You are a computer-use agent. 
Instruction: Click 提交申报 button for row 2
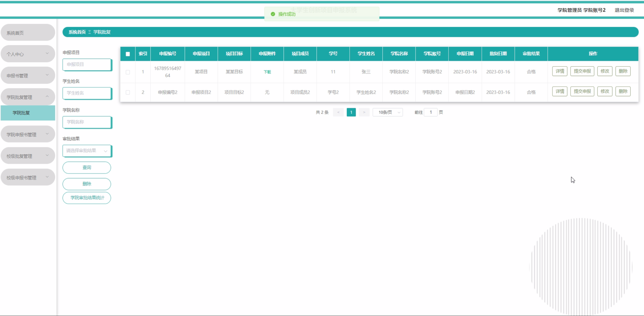tap(582, 91)
